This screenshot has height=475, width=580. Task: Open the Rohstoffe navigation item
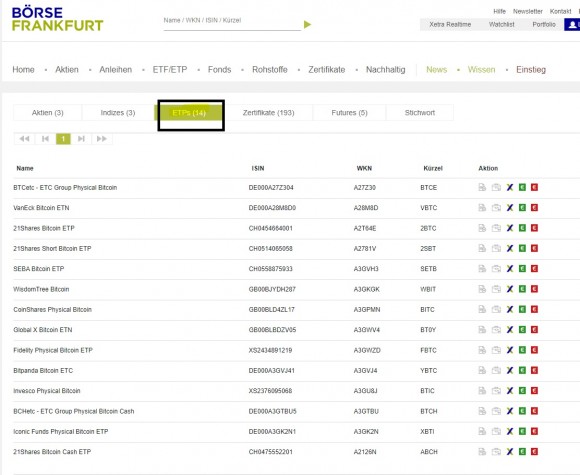270,70
